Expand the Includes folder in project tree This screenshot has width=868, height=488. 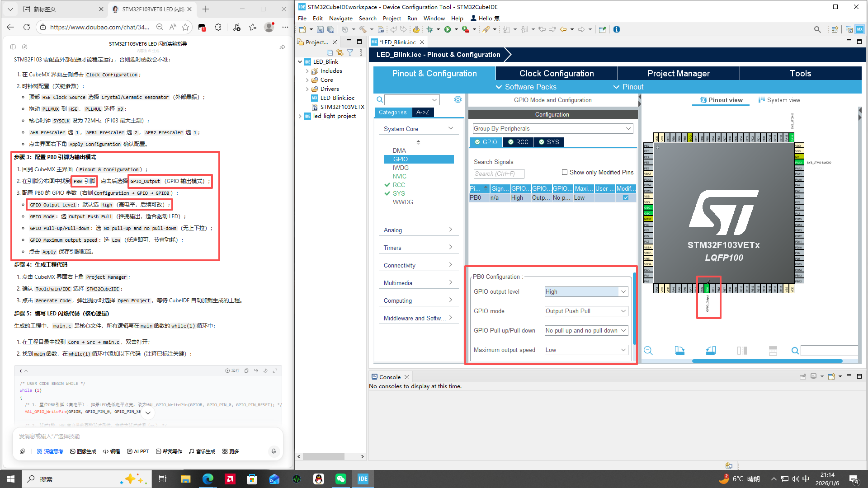pos(307,71)
